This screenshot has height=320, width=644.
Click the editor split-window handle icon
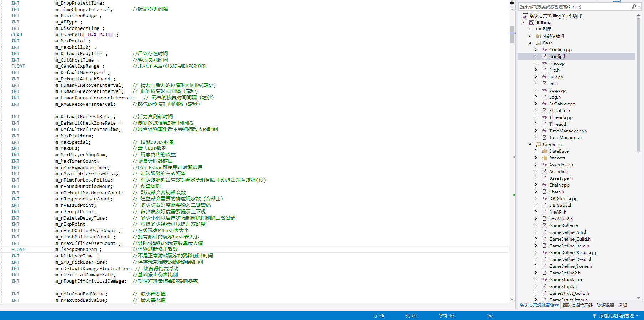[x=512, y=3]
